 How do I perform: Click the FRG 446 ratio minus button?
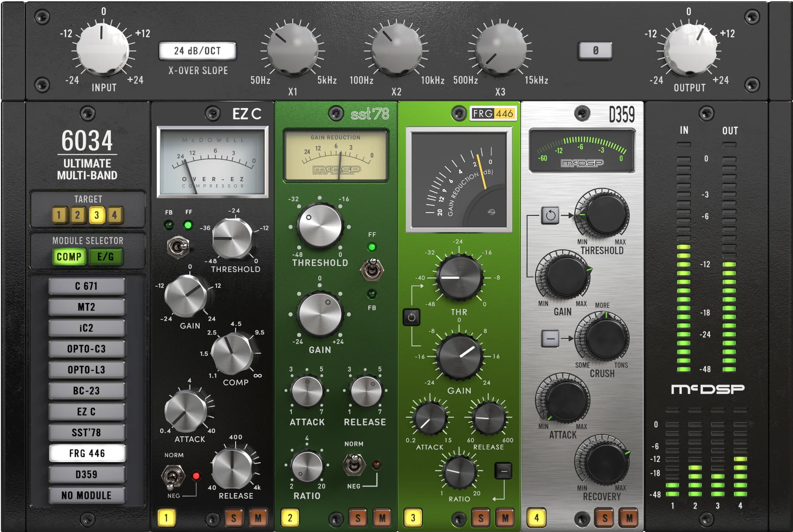(x=503, y=471)
